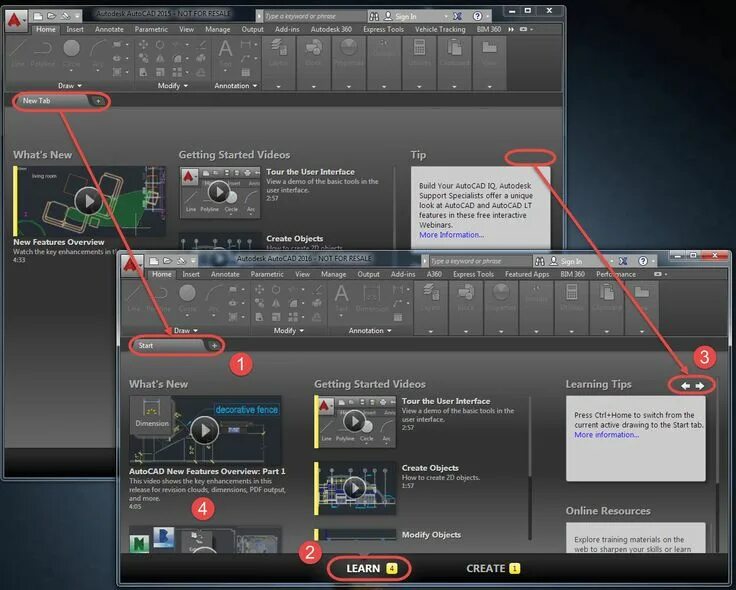Image resolution: width=736 pixels, height=590 pixels.
Task: Click the New file icon in AutoCAD 2016 toolbar
Action: [x=153, y=261]
